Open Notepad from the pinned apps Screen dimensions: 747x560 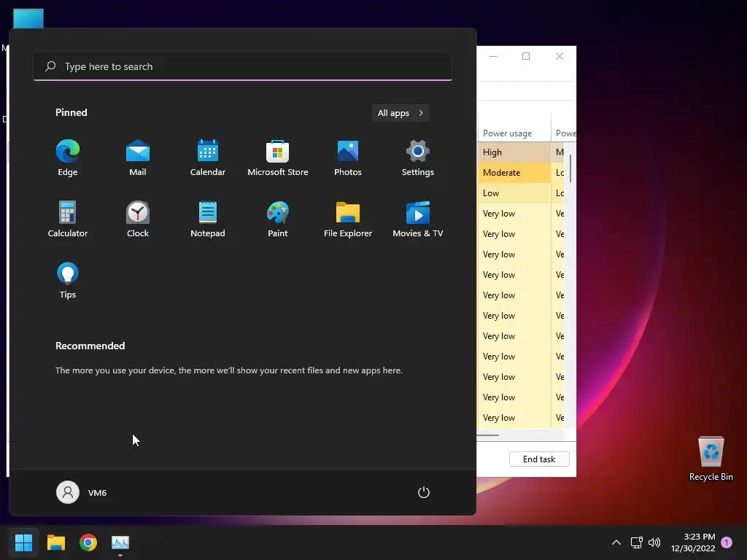point(208,219)
